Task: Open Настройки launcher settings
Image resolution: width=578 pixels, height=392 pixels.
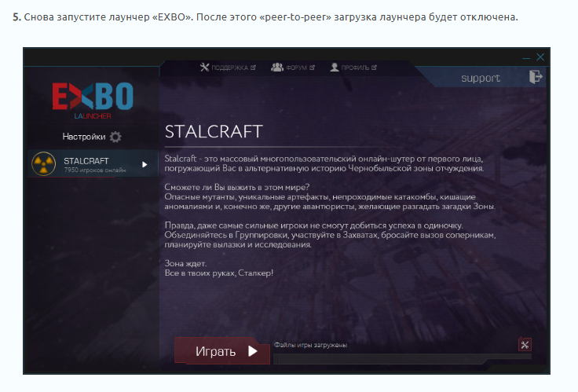Action: coord(92,137)
